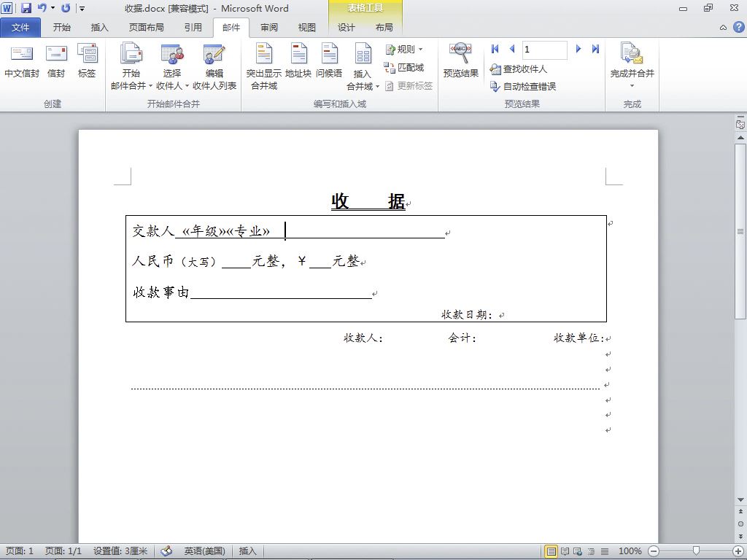Select Print Layout view button
Viewport: 747px width, 560px height.
[551, 551]
